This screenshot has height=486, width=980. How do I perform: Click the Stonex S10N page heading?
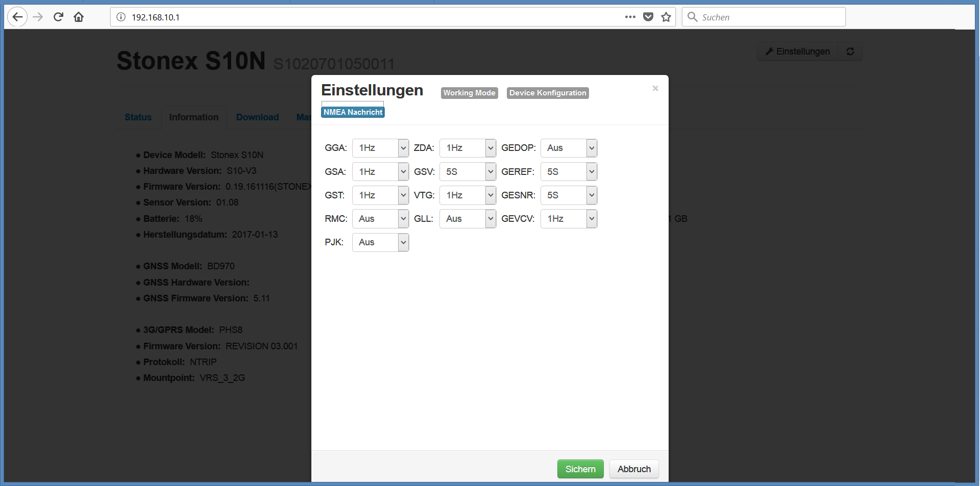[191, 61]
